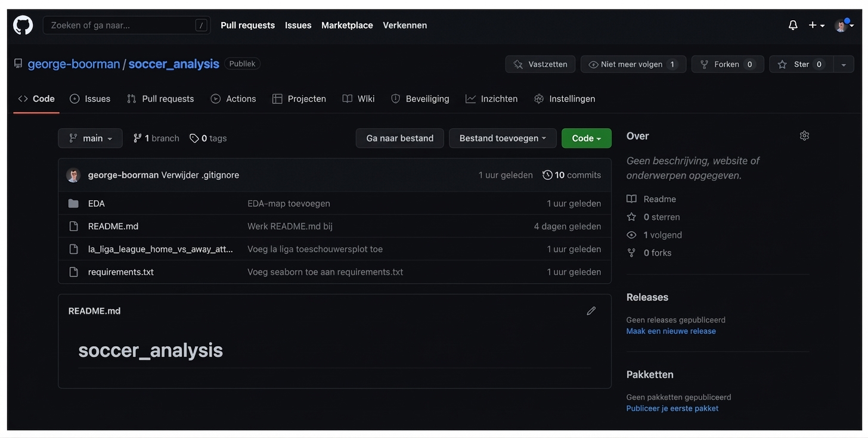Screen dimensions: 868x438
Task: Open the EDA folder icon
Action: point(73,204)
